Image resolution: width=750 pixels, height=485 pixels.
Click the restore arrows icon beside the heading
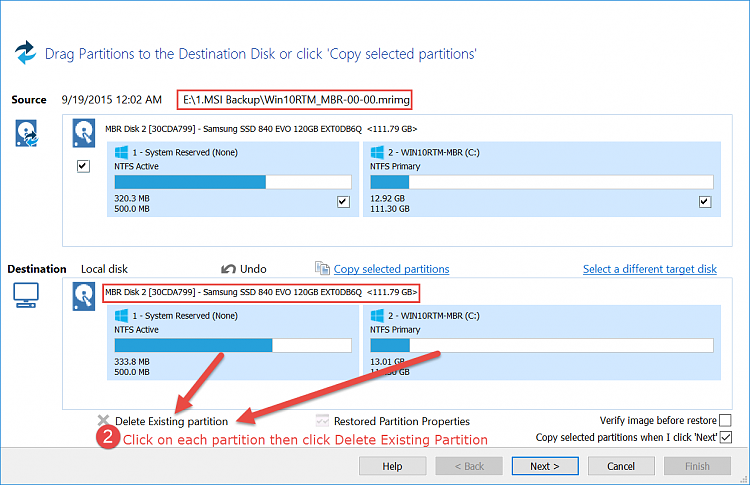tap(25, 52)
